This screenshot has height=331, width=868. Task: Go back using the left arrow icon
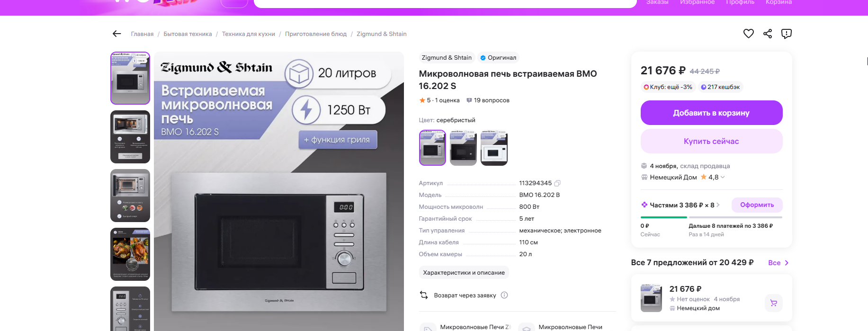116,34
